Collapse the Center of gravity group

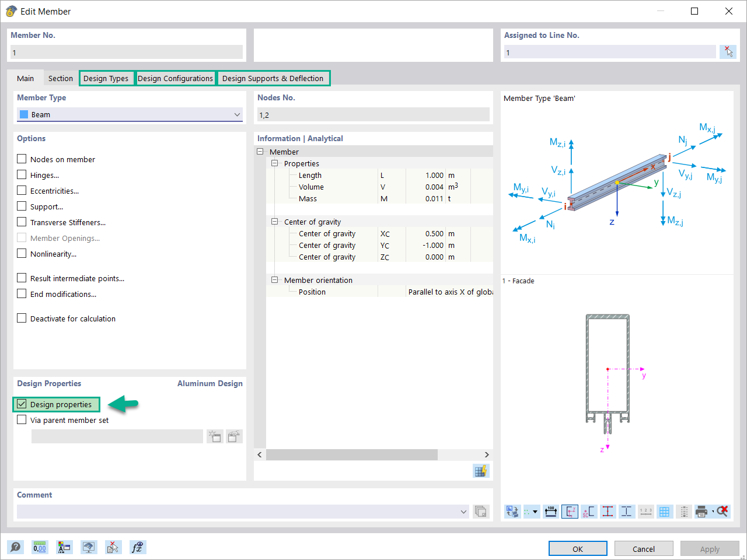[274, 222]
